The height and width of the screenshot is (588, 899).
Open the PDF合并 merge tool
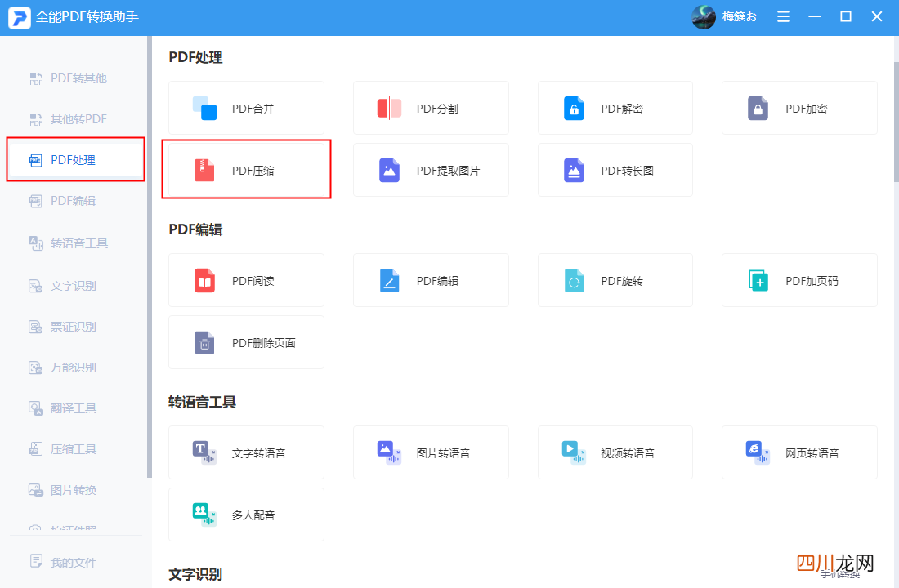(x=246, y=108)
